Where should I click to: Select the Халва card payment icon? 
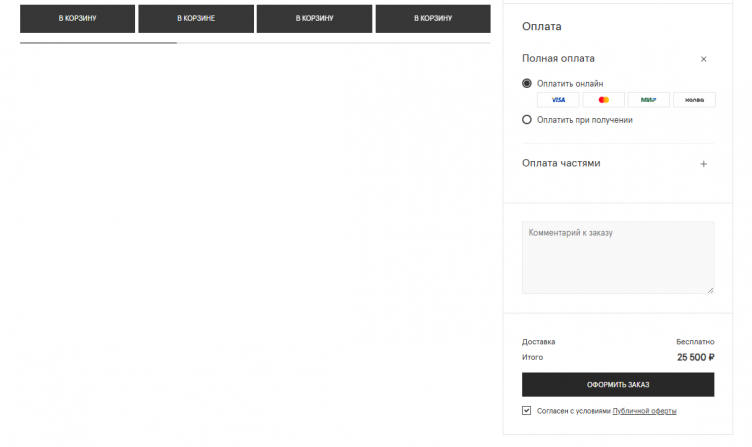pos(694,100)
